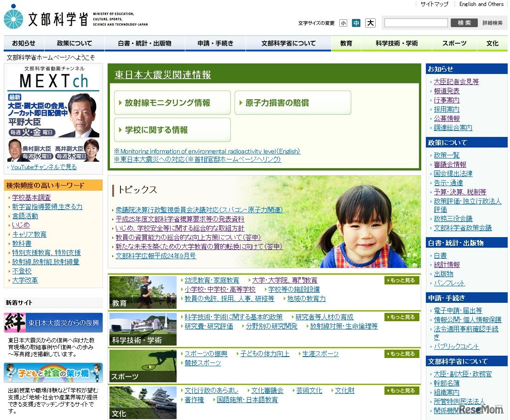Select the お知らせ navigation tab

[x=23, y=43]
